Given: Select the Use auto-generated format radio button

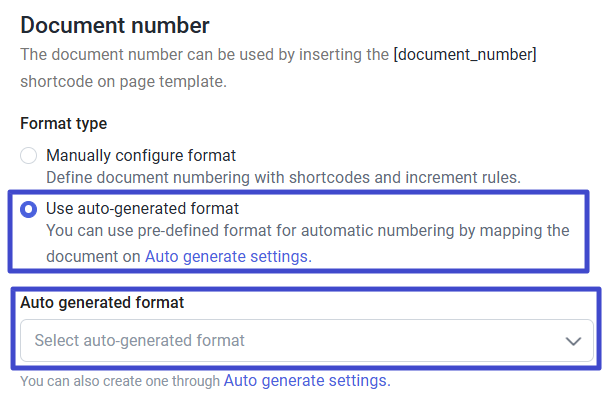Looking at the screenshot, I should [x=29, y=209].
